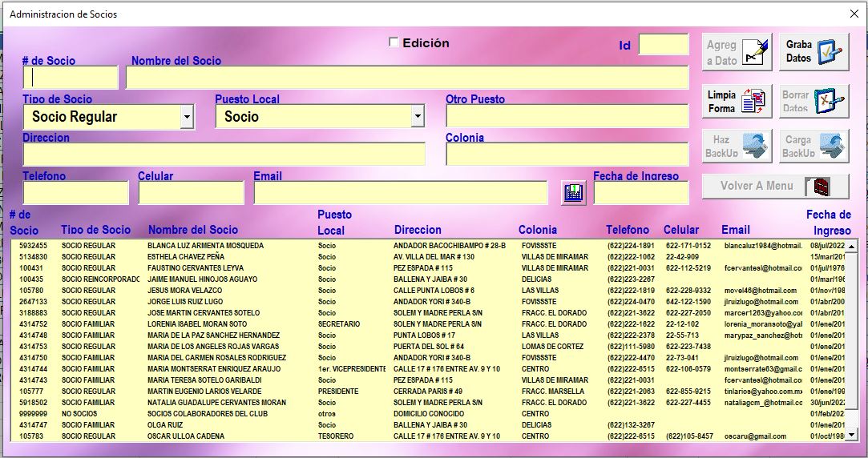The height and width of the screenshot is (458, 868).
Task: Click the SECRETARIO position cell
Action: pos(339,324)
